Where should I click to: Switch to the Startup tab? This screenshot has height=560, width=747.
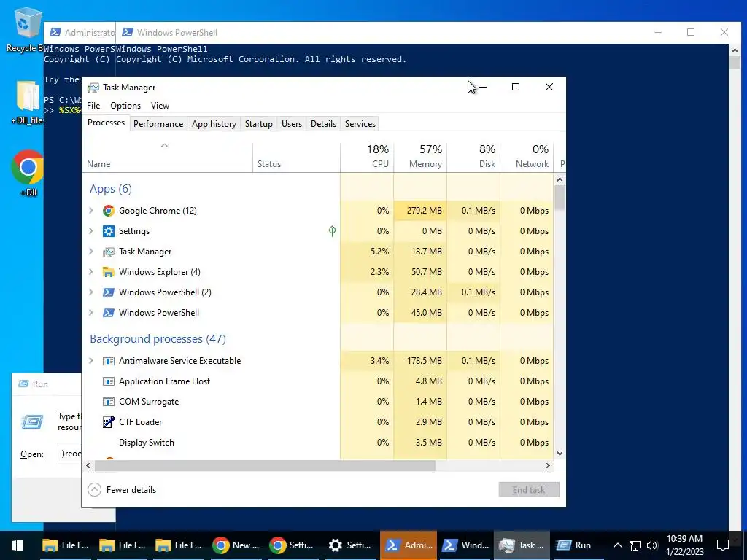click(x=259, y=124)
